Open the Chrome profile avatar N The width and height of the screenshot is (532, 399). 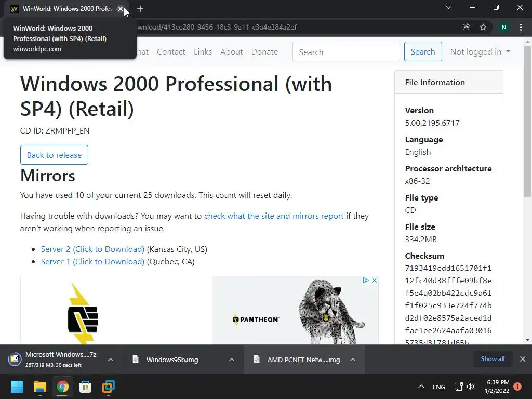[x=503, y=27]
